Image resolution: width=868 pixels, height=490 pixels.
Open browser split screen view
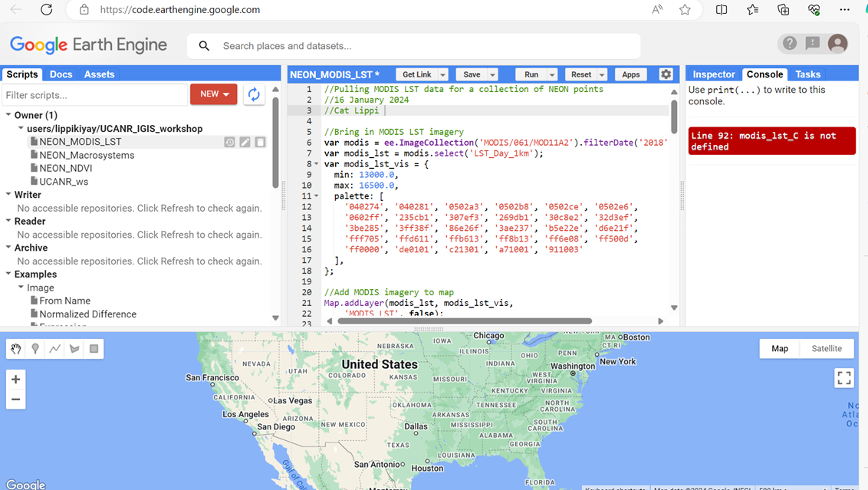click(722, 9)
